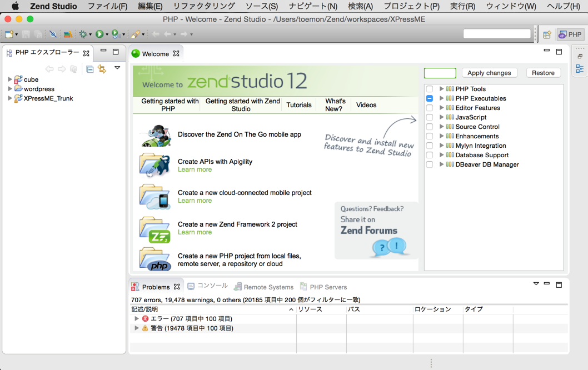
Task: Follow Learn more under cloud-connected mobile project
Action: pyautogui.click(x=195, y=201)
